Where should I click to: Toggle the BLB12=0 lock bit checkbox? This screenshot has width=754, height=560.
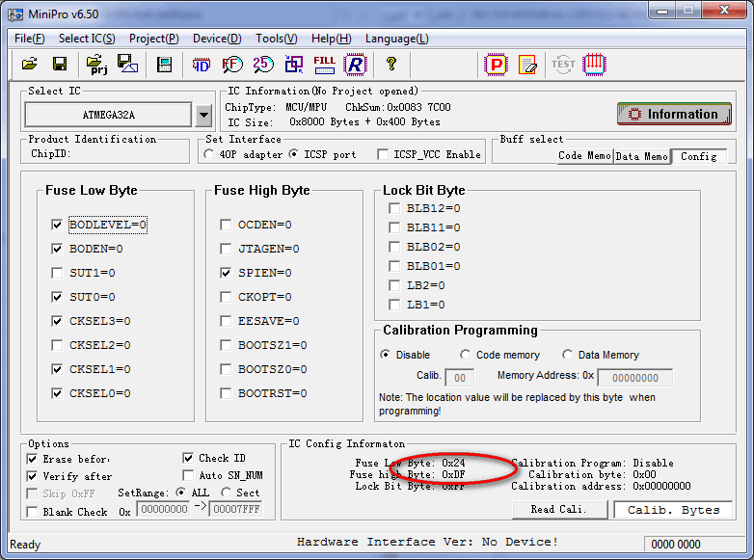coord(394,208)
